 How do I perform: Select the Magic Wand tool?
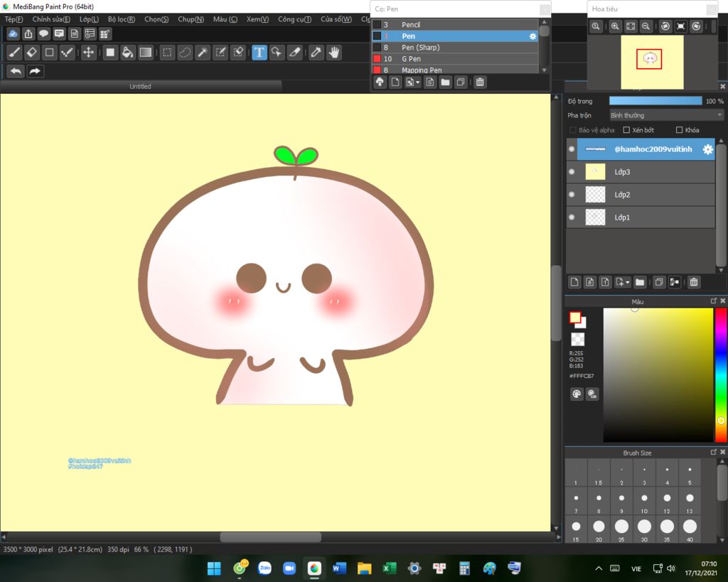pyautogui.click(x=203, y=53)
